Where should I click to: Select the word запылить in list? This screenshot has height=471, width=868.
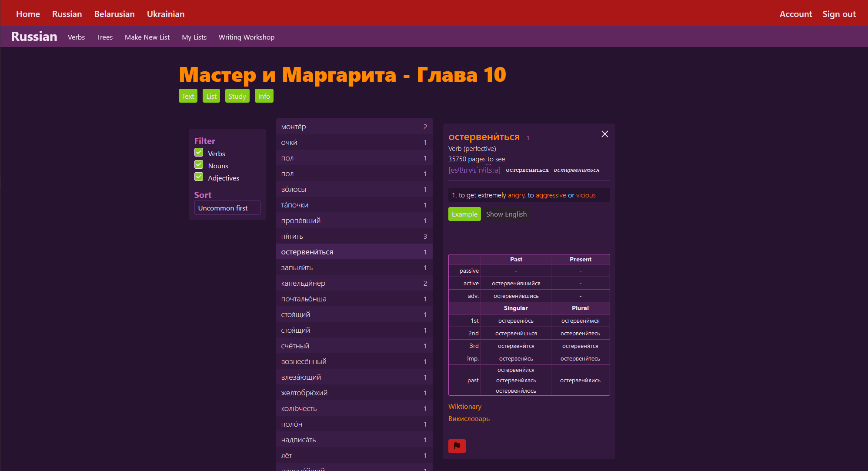pyautogui.click(x=297, y=267)
